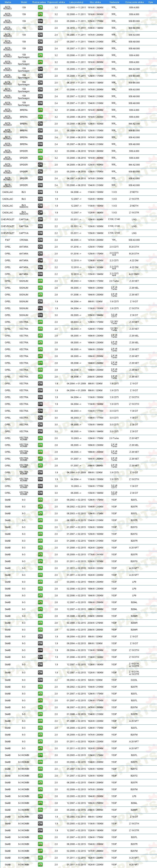Click 05.2007 -> 12.2012 production years cell

pos(76,96)
